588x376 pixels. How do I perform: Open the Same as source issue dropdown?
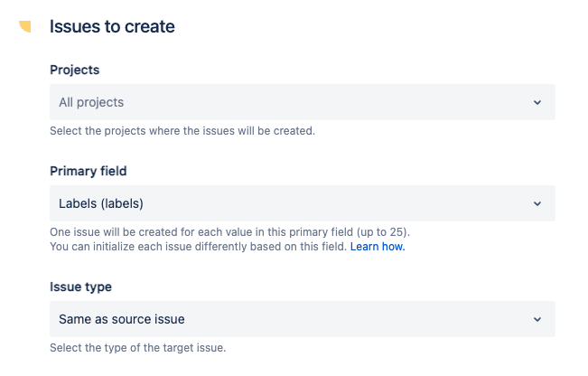302,319
